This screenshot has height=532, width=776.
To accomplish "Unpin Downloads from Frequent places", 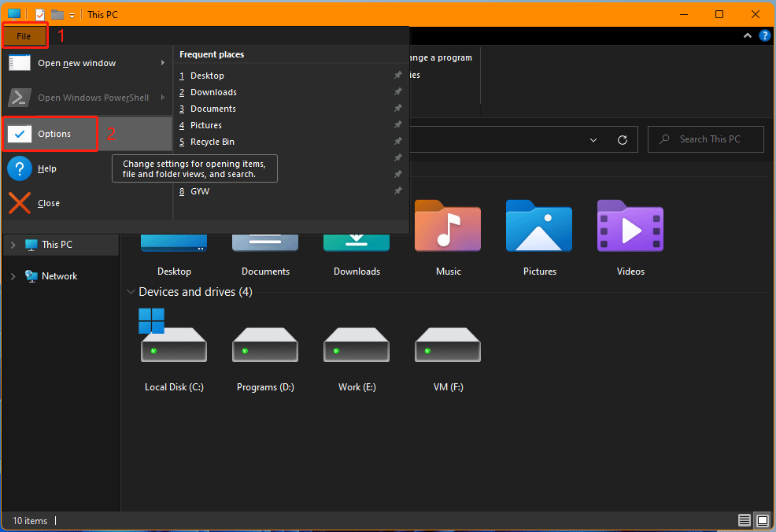I will click(x=397, y=91).
